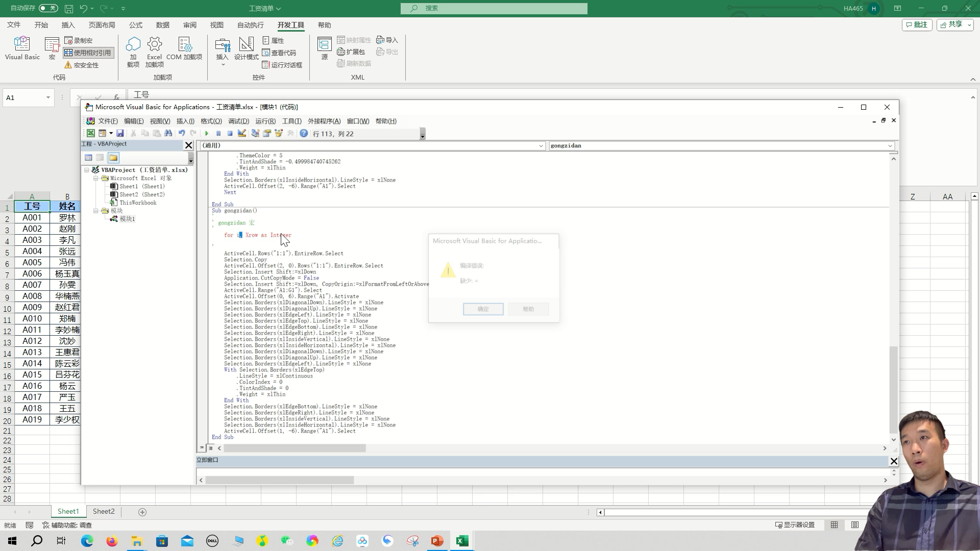Click the Find binoculars icon

[168, 134]
